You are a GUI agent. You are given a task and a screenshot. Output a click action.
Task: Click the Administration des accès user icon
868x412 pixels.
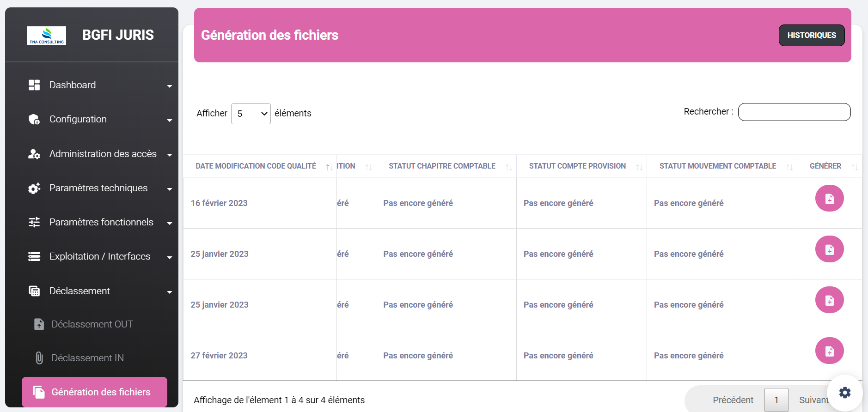[34, 154]
